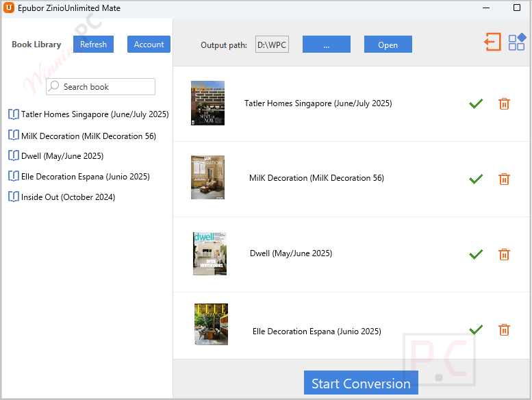
Task: Delete Elle Decoration Espana with trash icon
Action: 504,329
